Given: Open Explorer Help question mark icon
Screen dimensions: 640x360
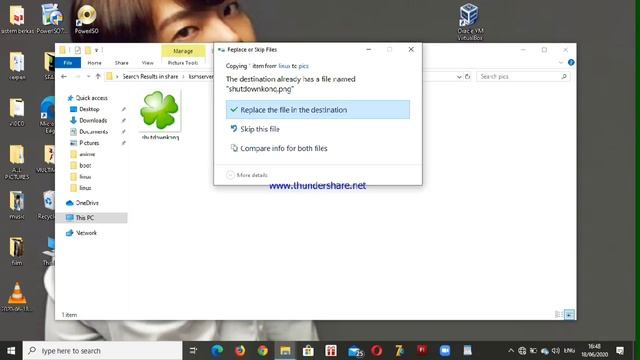Looking at the screenshot, I should (x=571, y=62).
